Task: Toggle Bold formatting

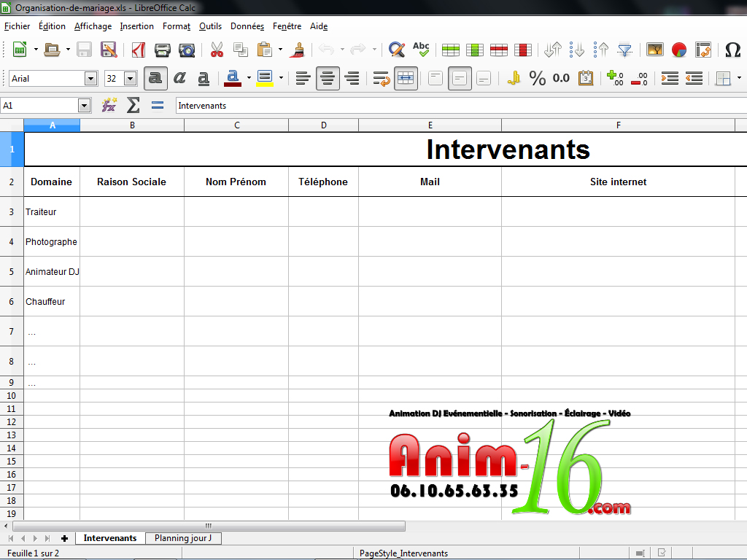Action: [x=155, y=78]
